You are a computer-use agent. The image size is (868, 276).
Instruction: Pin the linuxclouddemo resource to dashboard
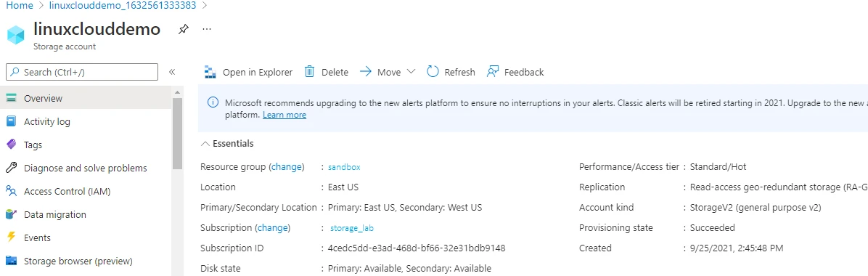click(183, 30)
